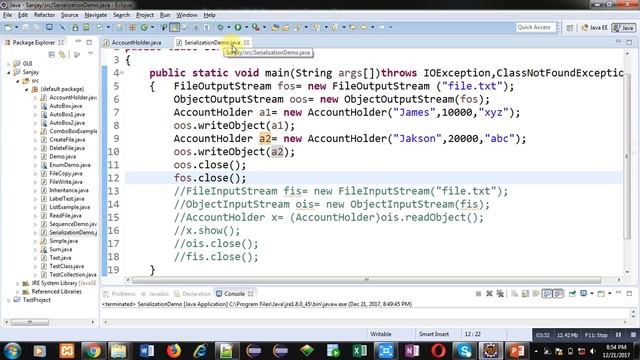Pause the screen recorder
This screenshot has height=360, width=640.
[x=618, y=335]
